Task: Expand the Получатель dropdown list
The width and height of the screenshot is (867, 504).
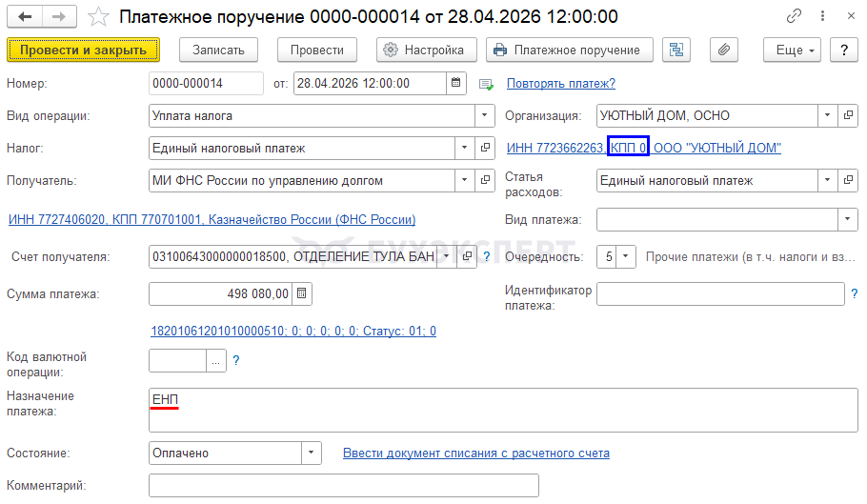Action: pos(465,181)
